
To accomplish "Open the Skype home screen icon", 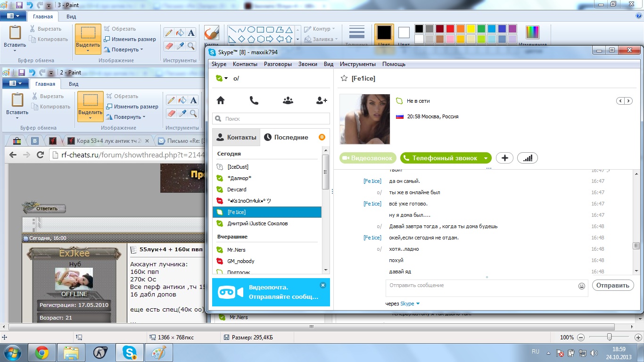I will click(220, 100).
